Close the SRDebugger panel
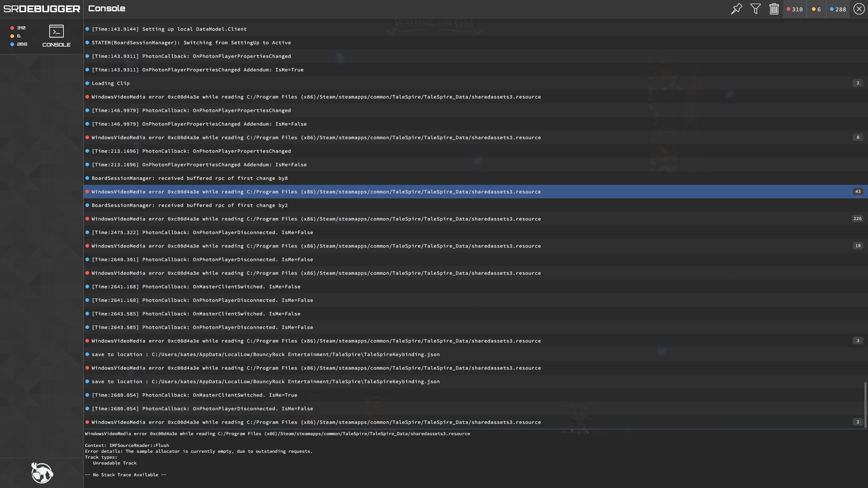The image size is (868, 488). point(859,9)
